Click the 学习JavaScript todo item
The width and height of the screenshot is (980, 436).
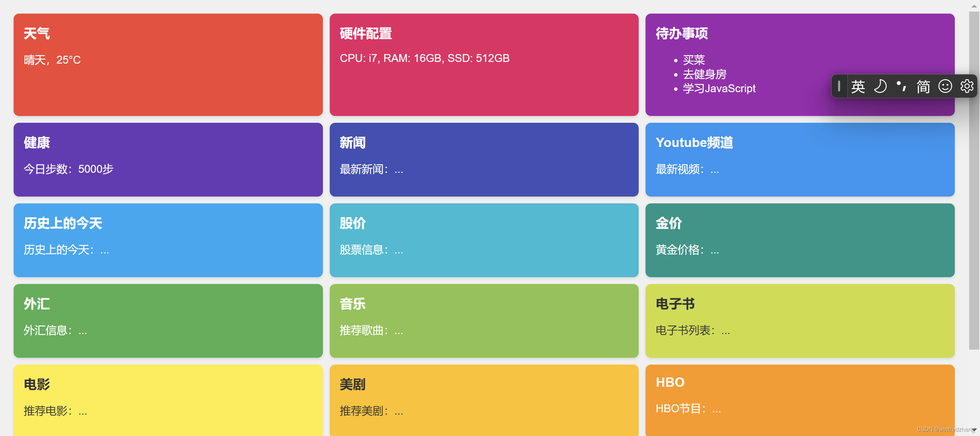tap(719, 88)
